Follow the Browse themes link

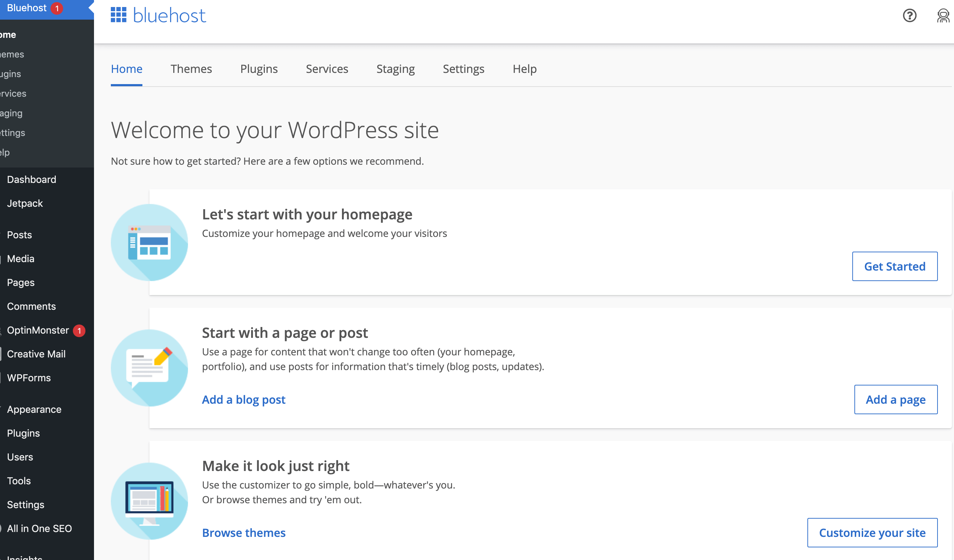244,533
